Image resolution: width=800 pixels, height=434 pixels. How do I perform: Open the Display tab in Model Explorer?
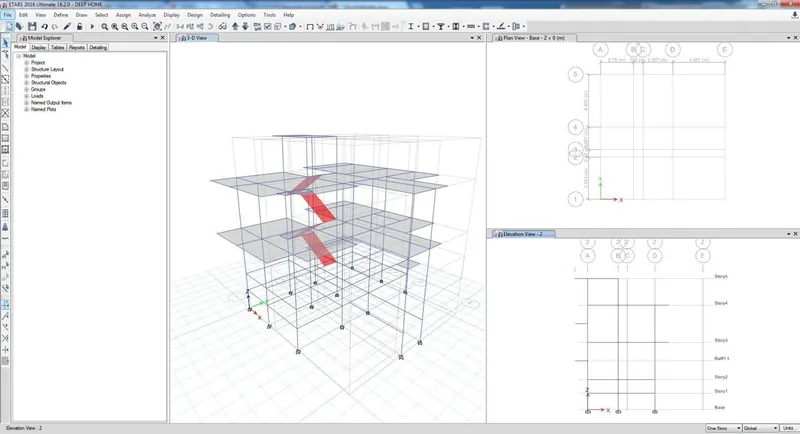pos(39,47)
